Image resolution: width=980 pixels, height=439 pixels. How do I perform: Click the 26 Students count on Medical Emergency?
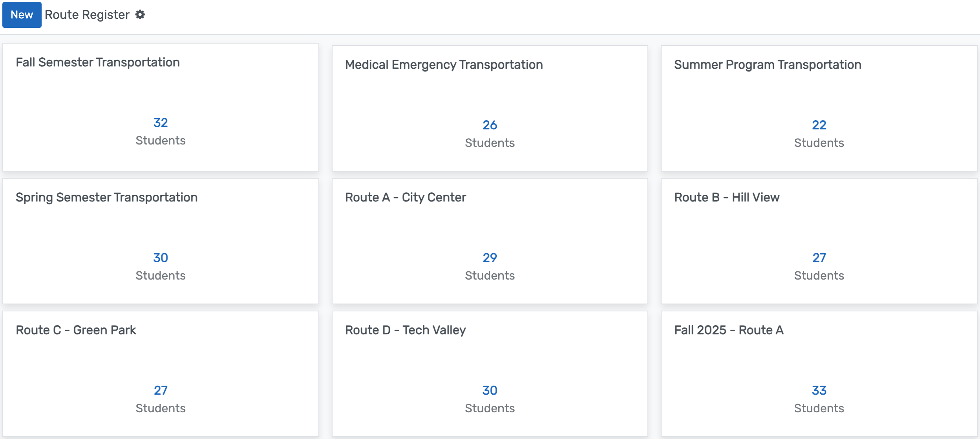click(489, 125)
